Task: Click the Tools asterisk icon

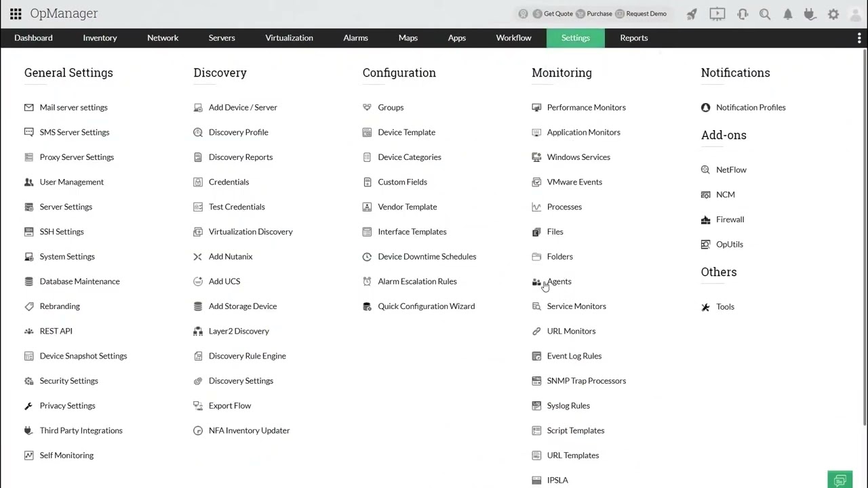Action: 705,306
